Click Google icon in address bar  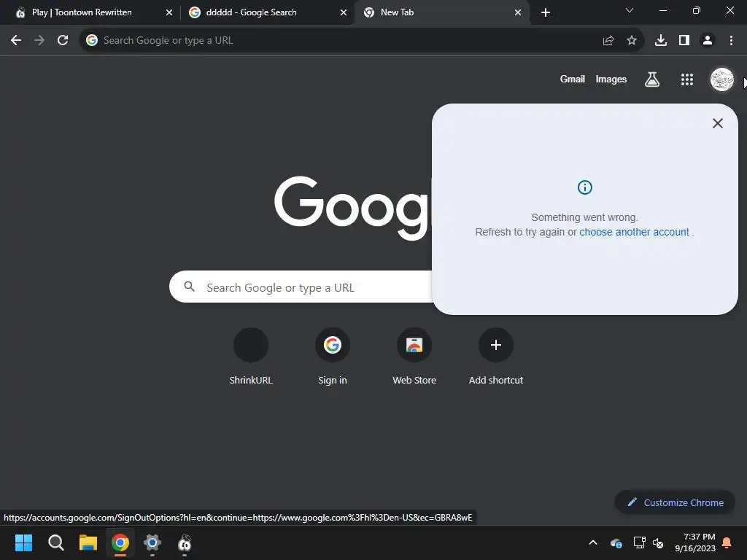pyautogui.click(x=92, y=41)
